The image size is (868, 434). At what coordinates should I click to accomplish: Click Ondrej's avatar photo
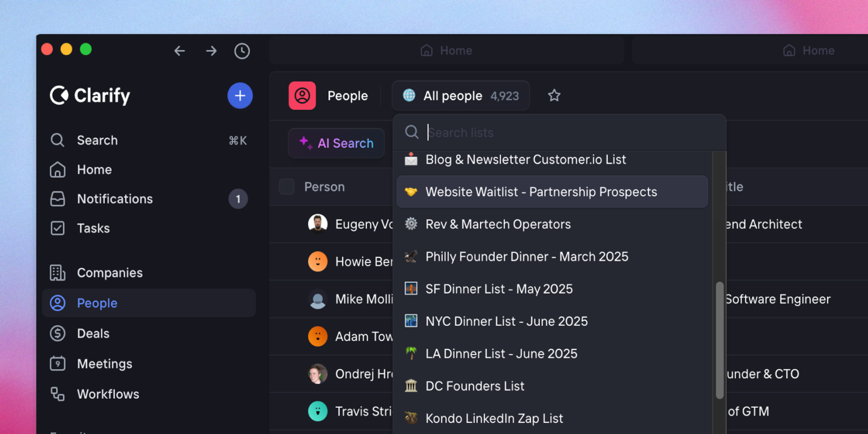click(x=318, y=374)
